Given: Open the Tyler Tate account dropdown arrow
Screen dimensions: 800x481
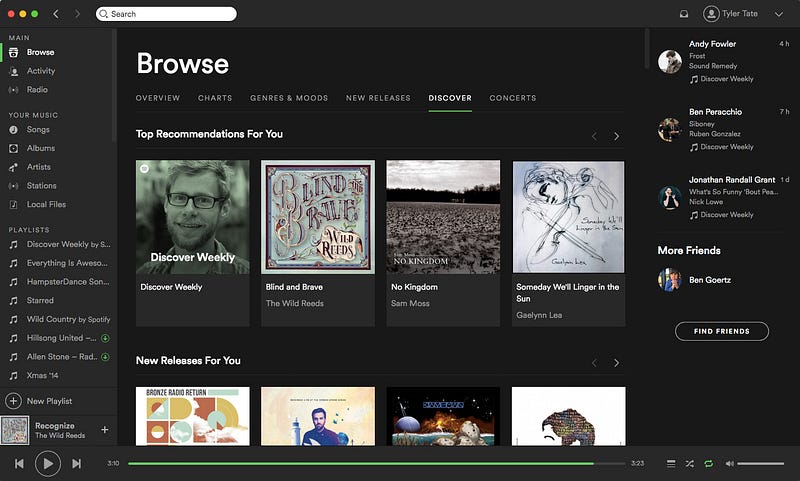Looking at the screenshot, I should [779, 14].
